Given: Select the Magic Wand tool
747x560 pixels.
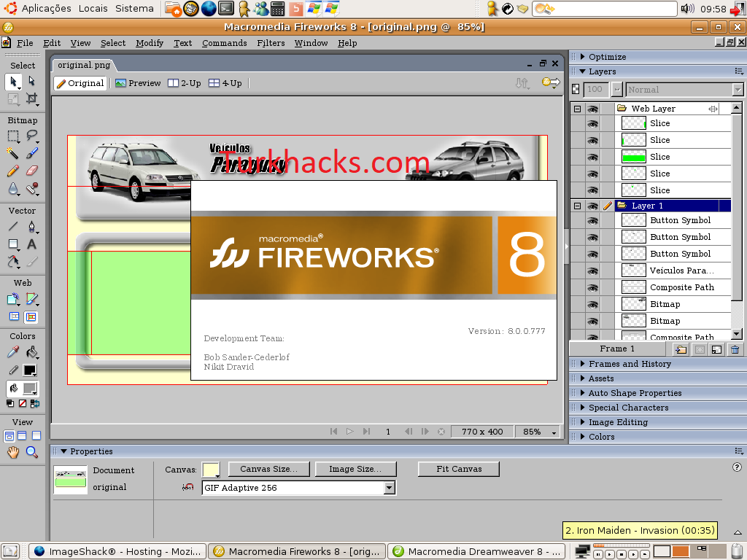Looking at the screenshot, I should point(13,153).
